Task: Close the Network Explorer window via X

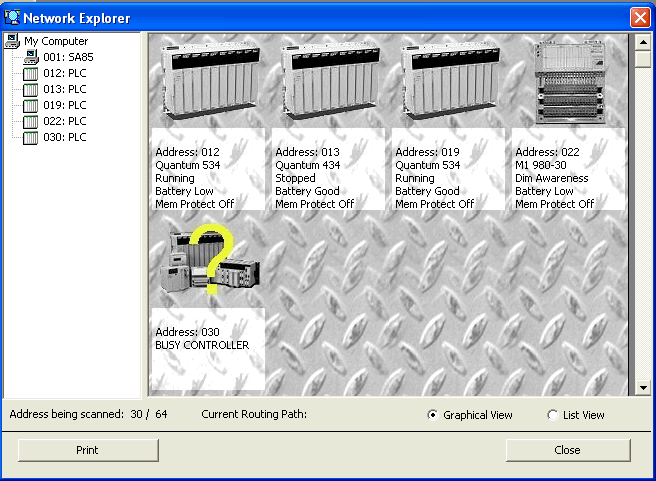Action: pos(640,18)
